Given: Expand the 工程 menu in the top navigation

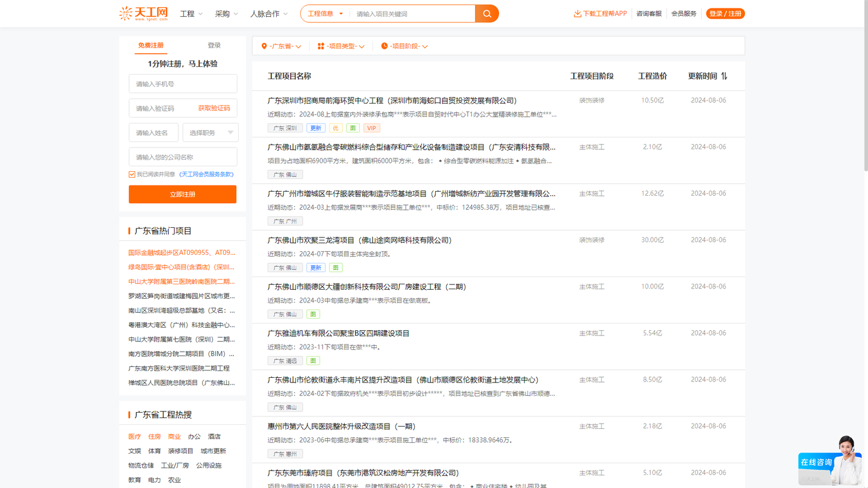Looking at the screenshot, I should coord(191,14).
